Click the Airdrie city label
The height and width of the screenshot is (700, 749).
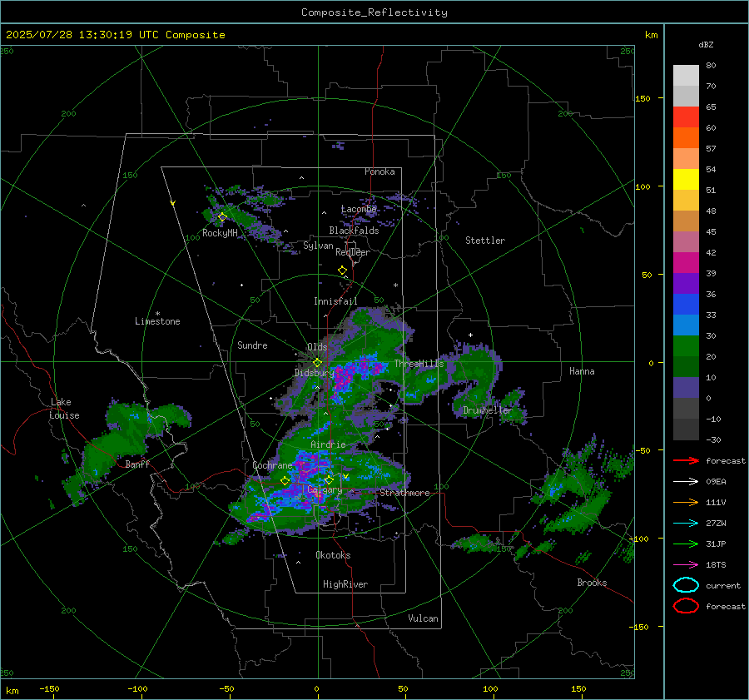(328, 444)
